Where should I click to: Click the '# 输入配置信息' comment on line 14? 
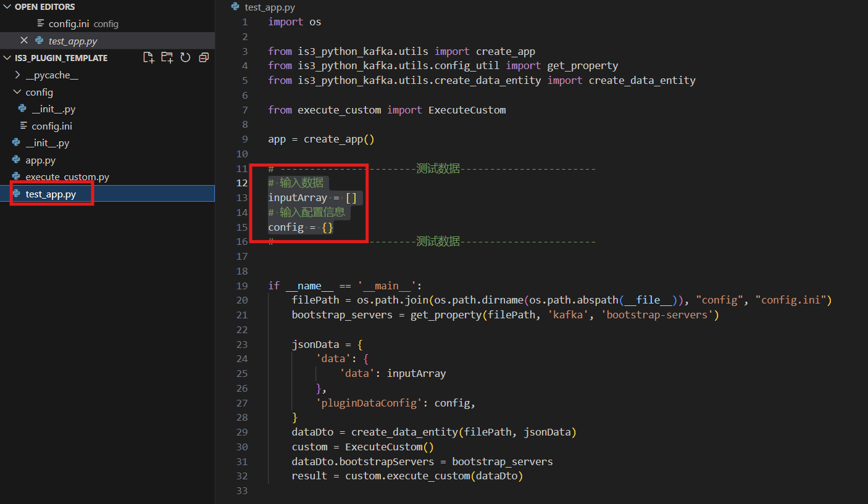point(307,212)
